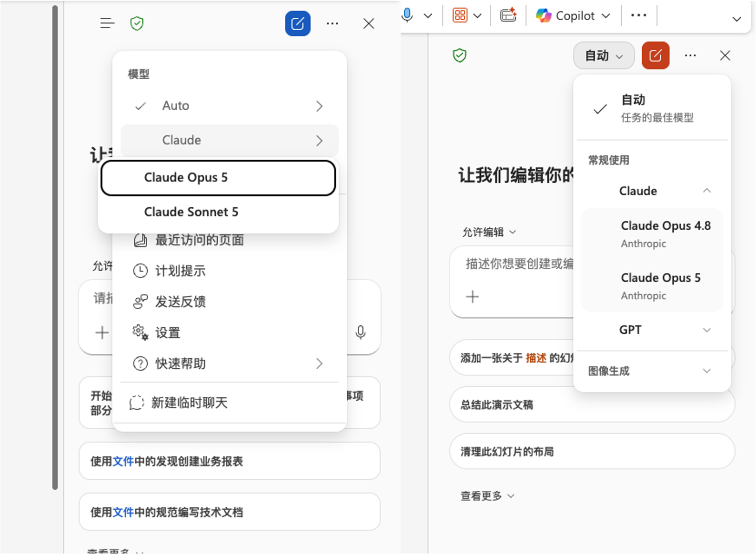This screenshot has width=756, height=554.
Task: Expand the GPT model group
Action: [x=652, y=330]
